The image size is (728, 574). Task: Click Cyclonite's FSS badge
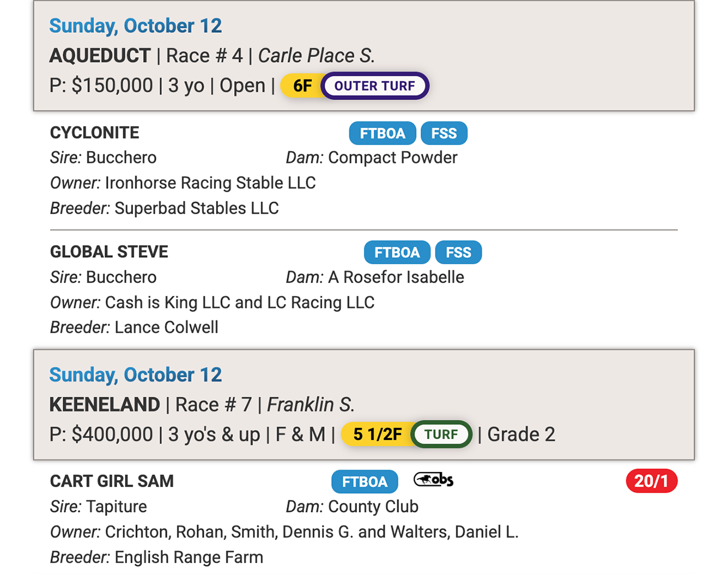click(444, 133)
